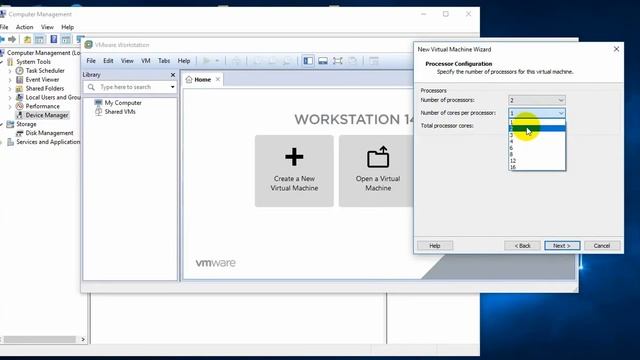640x360 pixels.
Task: Select Shared VMs in the Library
Action: (x=120, y=112)
